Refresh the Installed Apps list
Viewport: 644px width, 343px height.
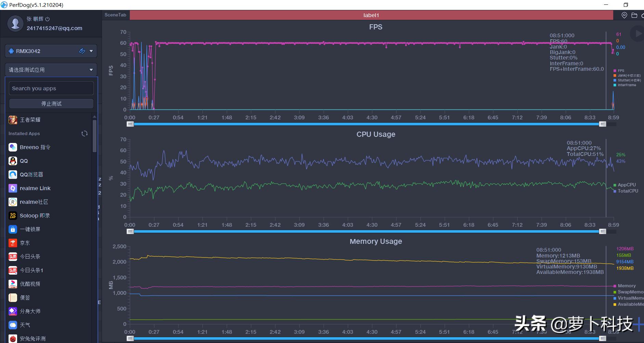(85, 133)
